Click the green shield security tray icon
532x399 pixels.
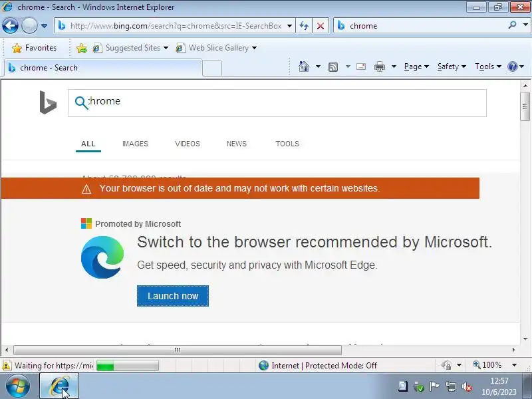click(418, 386)
